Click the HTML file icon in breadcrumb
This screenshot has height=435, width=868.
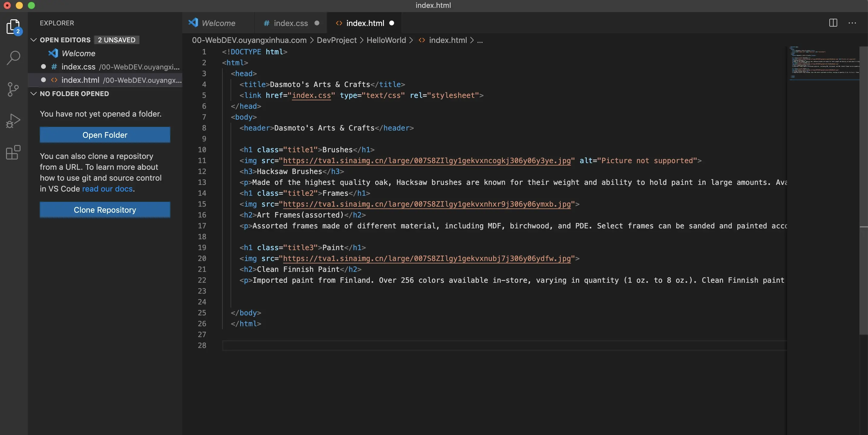pyautogui.click(x=422, y=40)
